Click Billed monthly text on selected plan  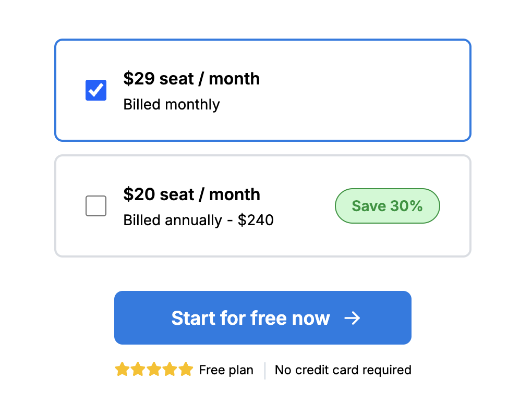point(172,104)
